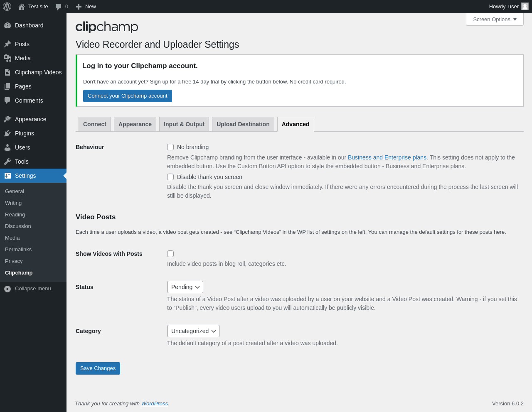Click the plus New icon in admin bar
The image size is (532, 412).
[x=79, y=7]
